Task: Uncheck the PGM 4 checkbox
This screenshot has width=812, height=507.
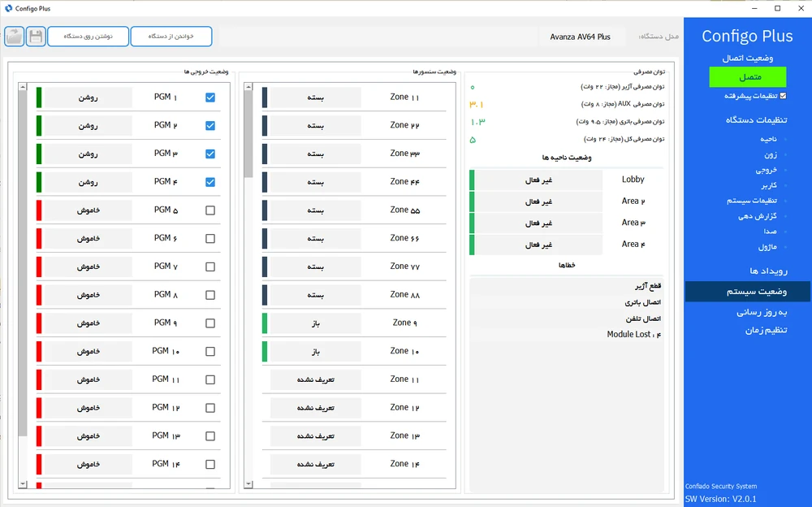Action: pos(210,182)
